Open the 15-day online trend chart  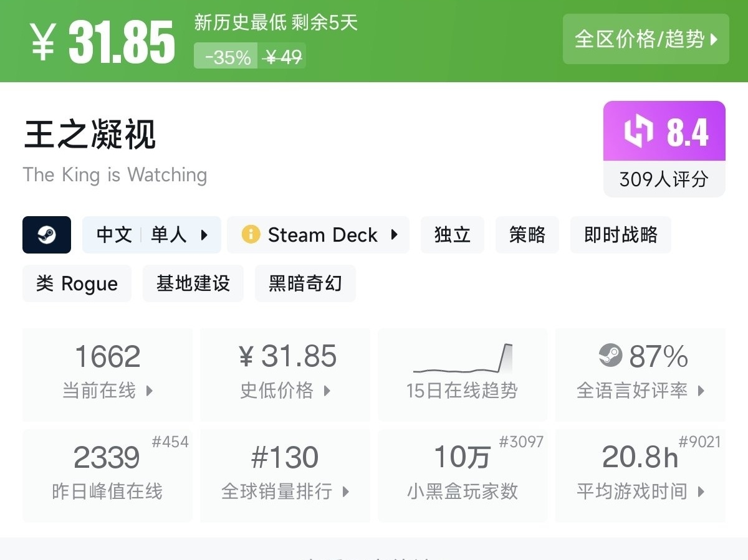(x=463, y=374)
